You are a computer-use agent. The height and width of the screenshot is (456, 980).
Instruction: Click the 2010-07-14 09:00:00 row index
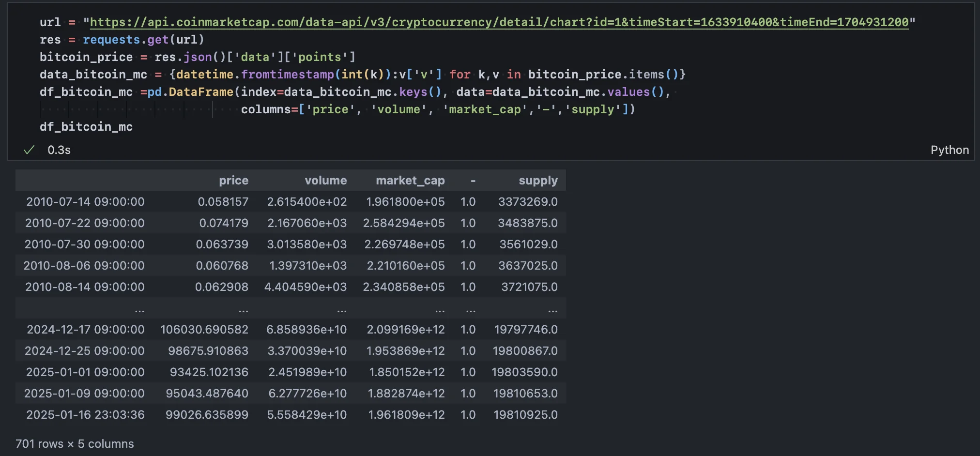pos(85,202)
